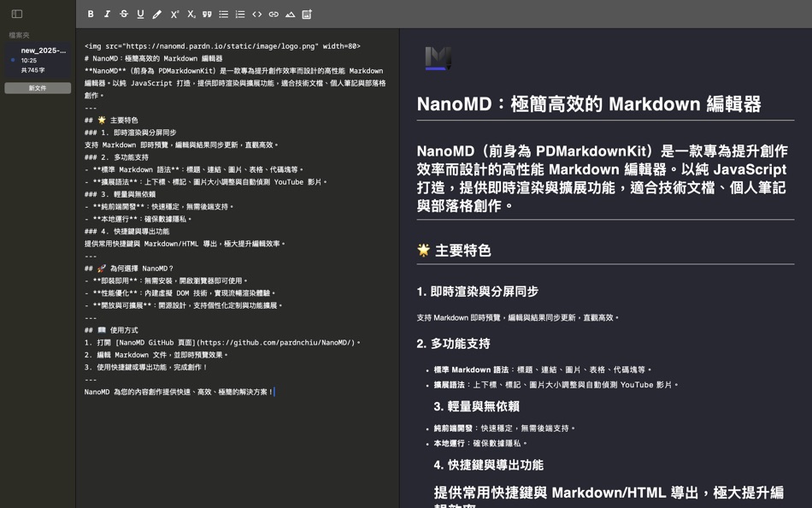
Task: Click '### 2. 多功能支持' line in editor
Action: [x=116, y=157]
